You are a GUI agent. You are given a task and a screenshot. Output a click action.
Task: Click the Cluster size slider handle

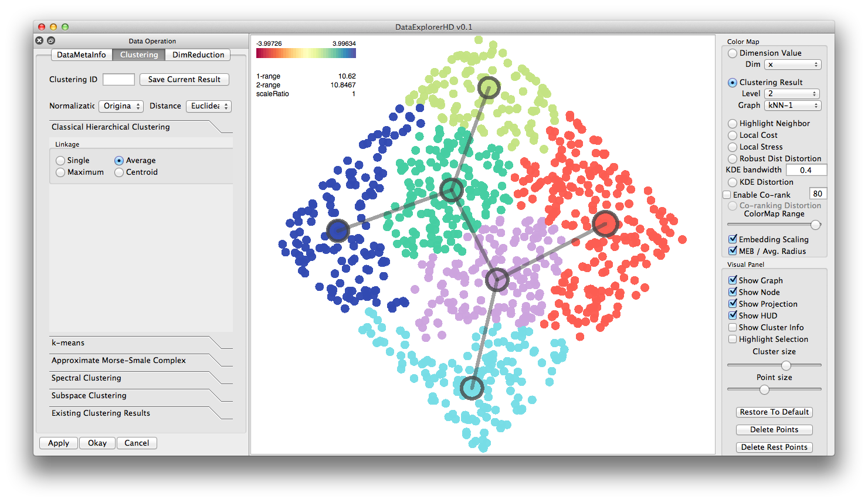786,365
